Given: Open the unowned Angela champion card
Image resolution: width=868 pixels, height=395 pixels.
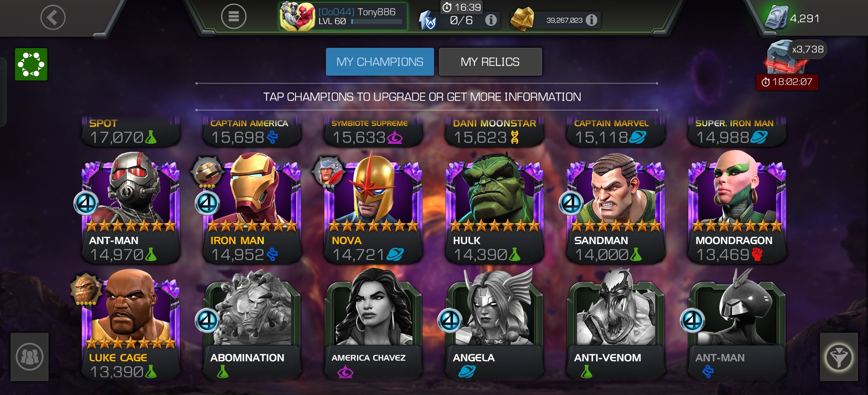Looking at the screenshot, I should (x=494, y=324).
